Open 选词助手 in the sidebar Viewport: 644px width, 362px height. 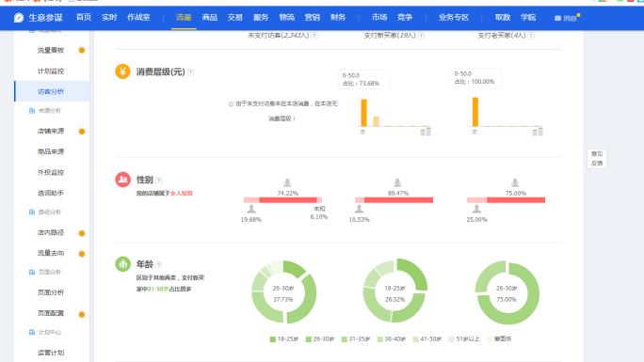[x=51, y=193]
